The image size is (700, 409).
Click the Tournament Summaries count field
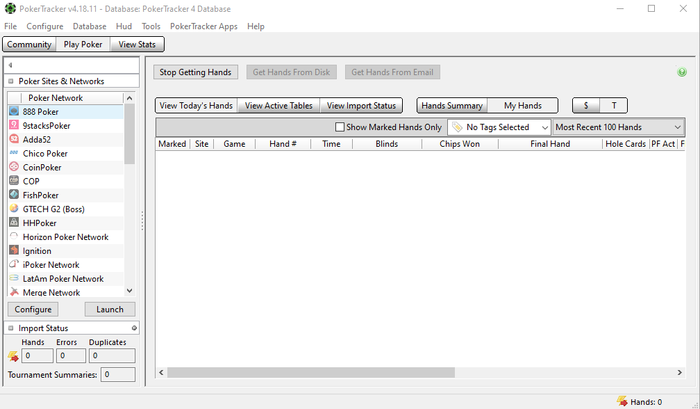[118, 375]
